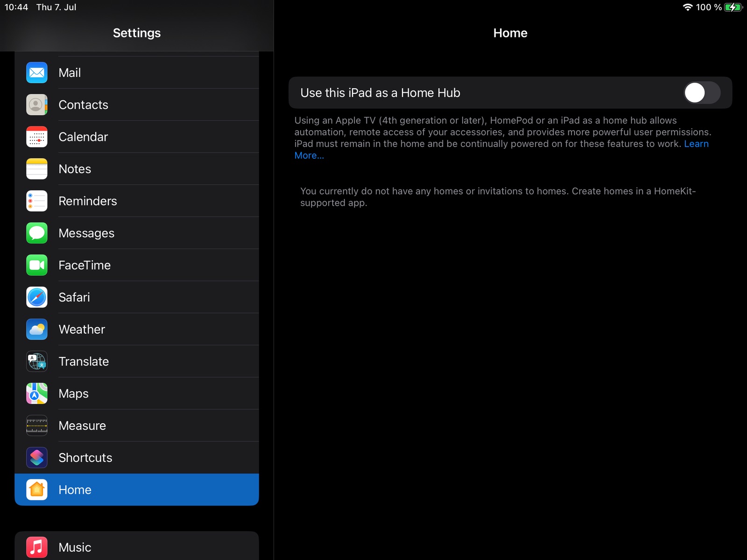The image size is (747, 560).
Task: Tap the Measure ruler icon
Action: [x=37, y=426]
